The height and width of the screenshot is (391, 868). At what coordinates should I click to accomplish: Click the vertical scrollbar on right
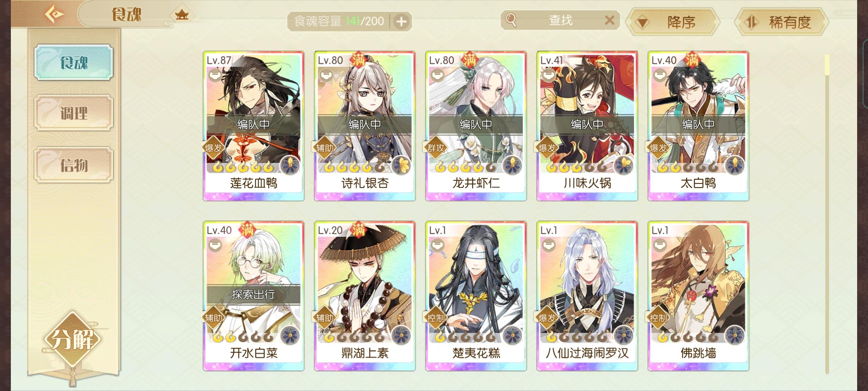pyautogui.click(x=827, y=214)
